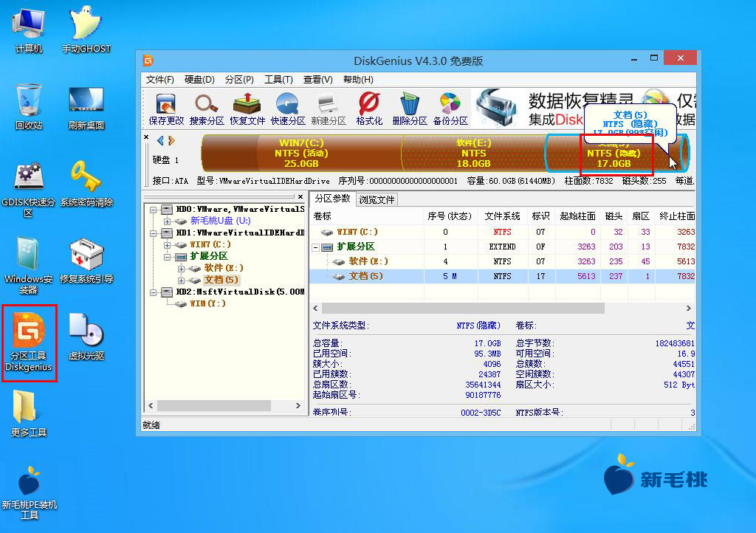Open the 文件(F) menu
The width and height of the screenshot is (756, 533).
click(x=159, y=80)
